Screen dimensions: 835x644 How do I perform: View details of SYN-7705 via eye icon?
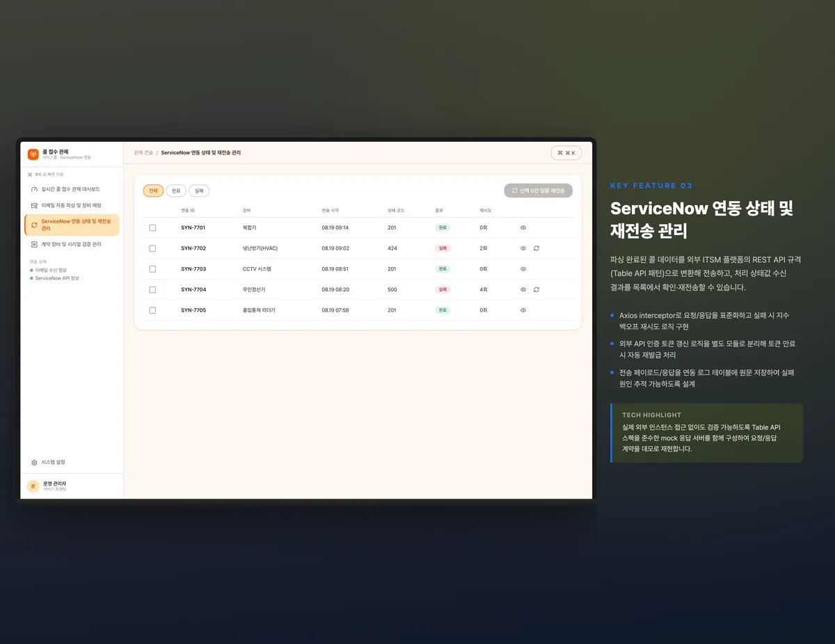(x=523, y=310)
